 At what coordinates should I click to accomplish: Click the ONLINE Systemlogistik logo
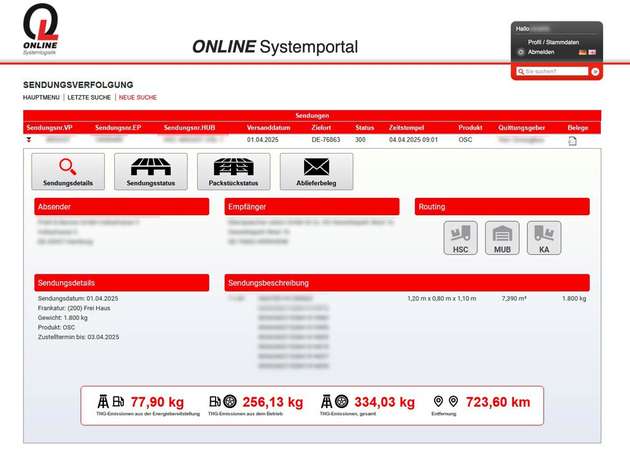[x=40, y=29]
